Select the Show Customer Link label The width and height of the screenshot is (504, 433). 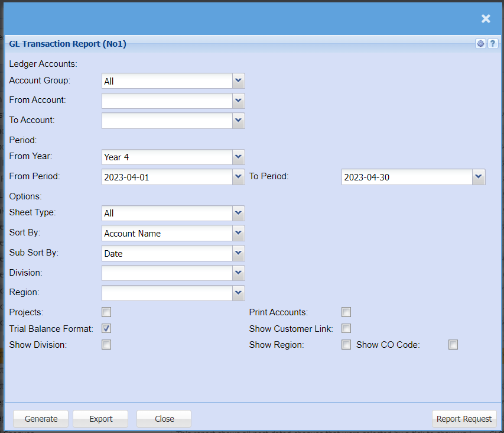pyautogui.click(x=291, y=328)
